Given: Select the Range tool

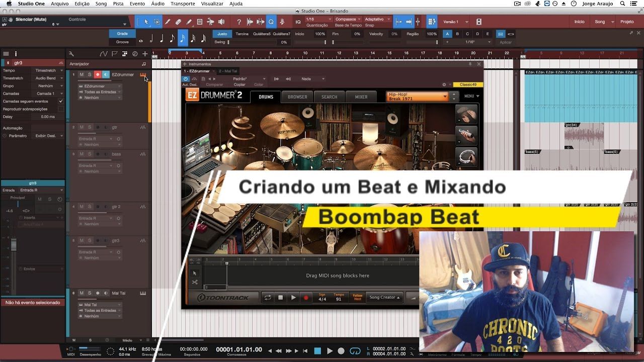Looking at the screenshot, I should coord(157,22).
